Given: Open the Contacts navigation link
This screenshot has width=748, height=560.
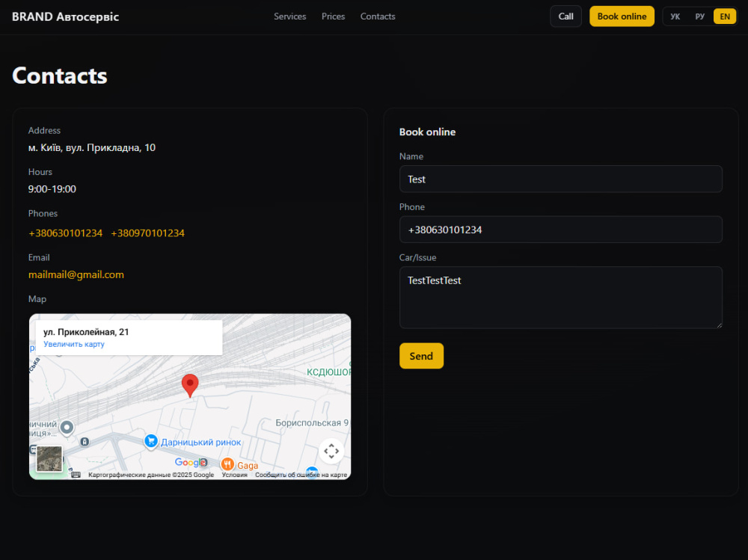Looking at the screenshot, I should (x=378, y=16).
